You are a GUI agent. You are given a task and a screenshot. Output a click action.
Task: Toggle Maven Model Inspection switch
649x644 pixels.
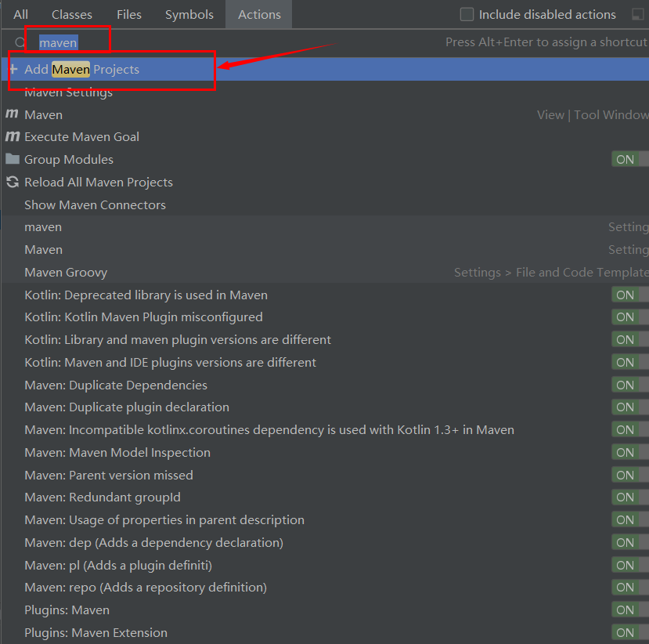pyautogui.click(x=630, y=452)
